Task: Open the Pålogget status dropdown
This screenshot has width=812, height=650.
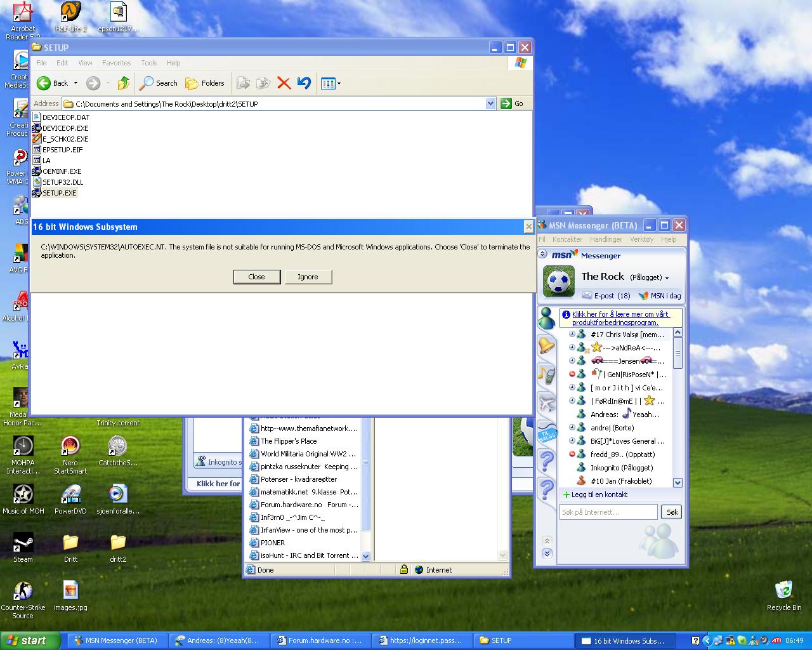Action: (649, 277)
